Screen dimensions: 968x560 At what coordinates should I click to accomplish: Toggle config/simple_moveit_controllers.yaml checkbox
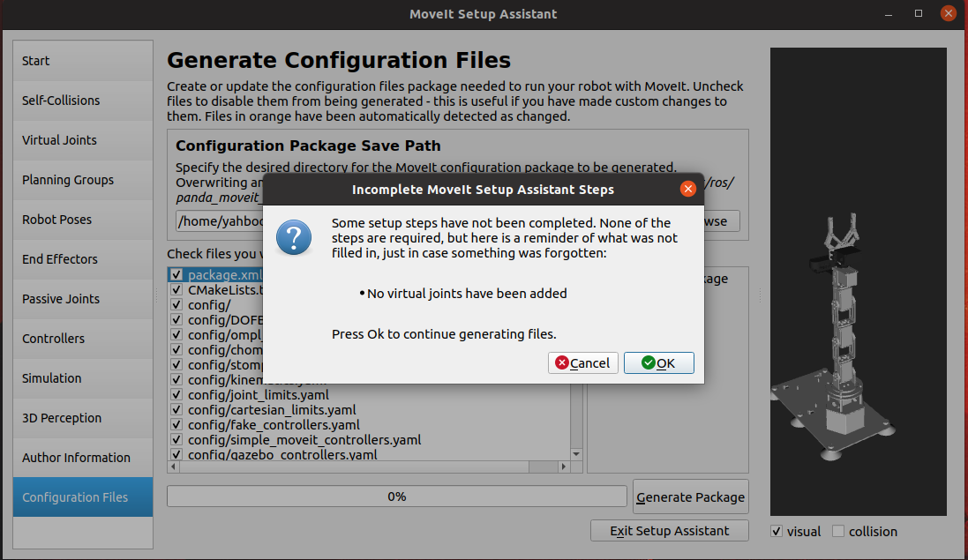click(176, 440)
